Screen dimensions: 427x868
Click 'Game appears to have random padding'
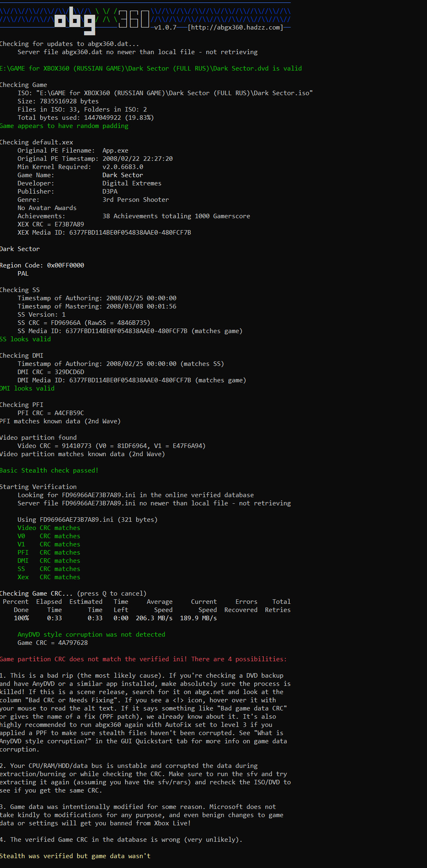[x=64, y=126]
